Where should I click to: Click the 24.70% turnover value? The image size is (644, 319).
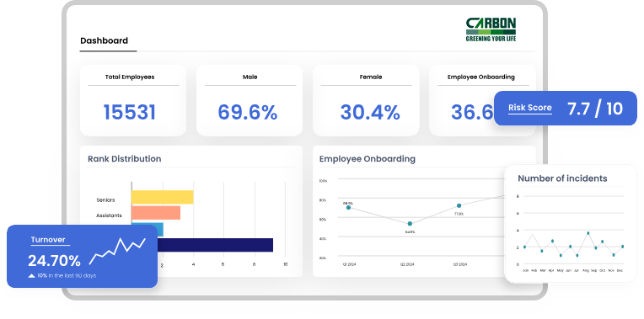point(54,261)
